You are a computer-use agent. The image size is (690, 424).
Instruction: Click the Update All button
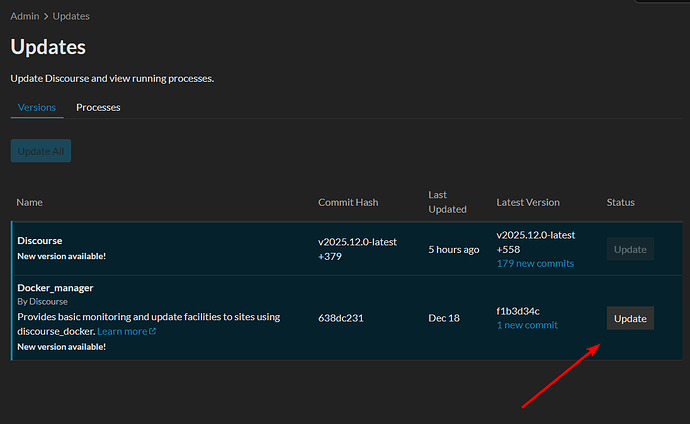tap(41, 151)
